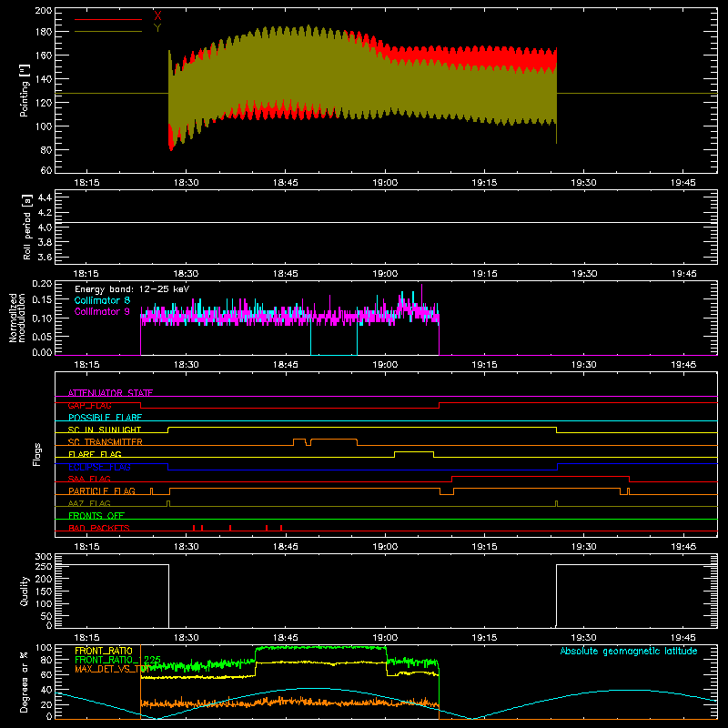The height and width of the screenshot is (728, 728).
Task: Select the ECLIPSE_FLAG label
Action: 99,467
